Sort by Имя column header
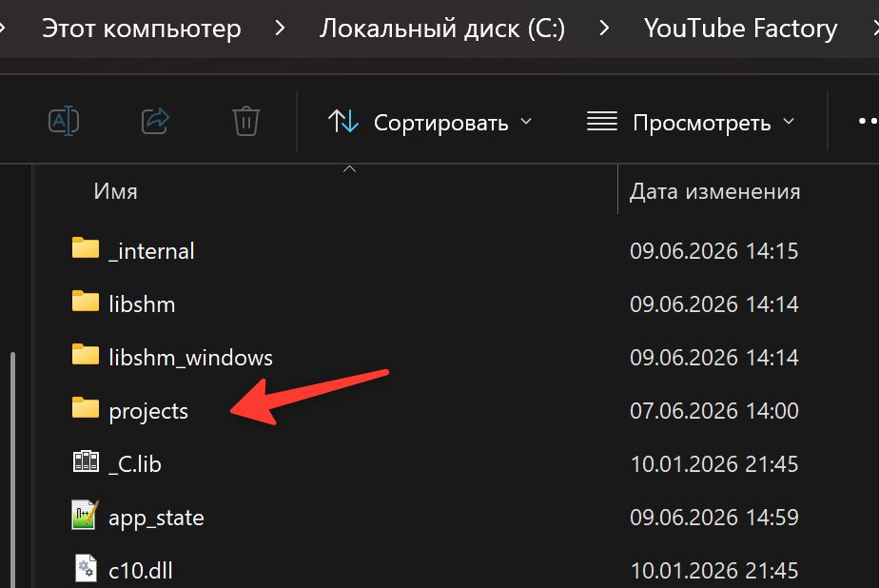This screenshot has width=879, height=588. [115, 191]
